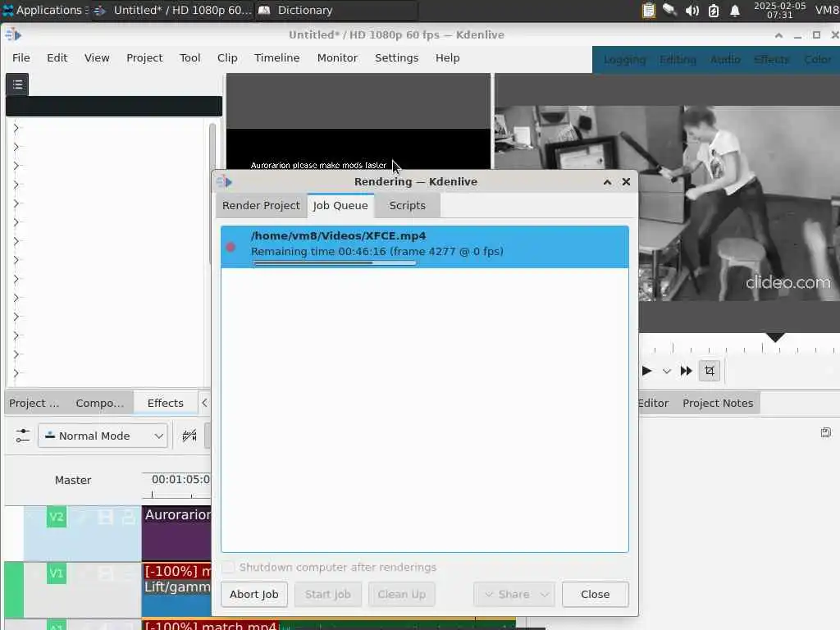Viewport: 840px width, 630px height.
Task: Select the Lift/gamma clip on V1 track
Action: pyautogui.click(x=177, y=589)
